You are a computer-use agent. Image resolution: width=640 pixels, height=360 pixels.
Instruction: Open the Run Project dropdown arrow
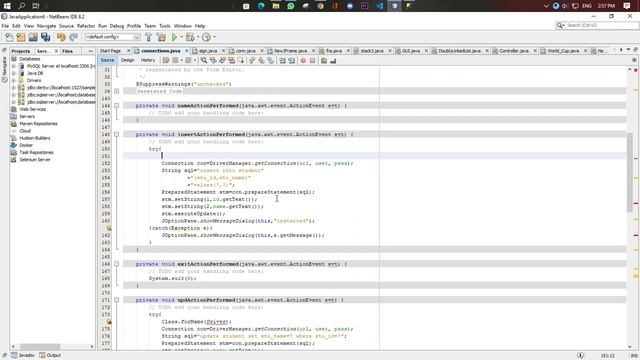pos(181,37)
